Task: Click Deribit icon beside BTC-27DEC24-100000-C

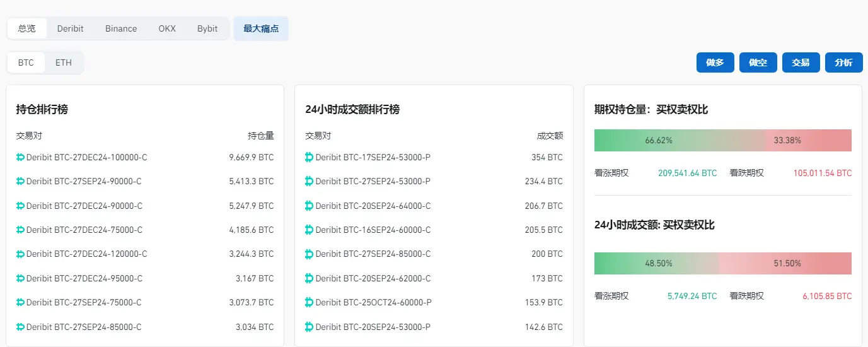Action: 20,157
